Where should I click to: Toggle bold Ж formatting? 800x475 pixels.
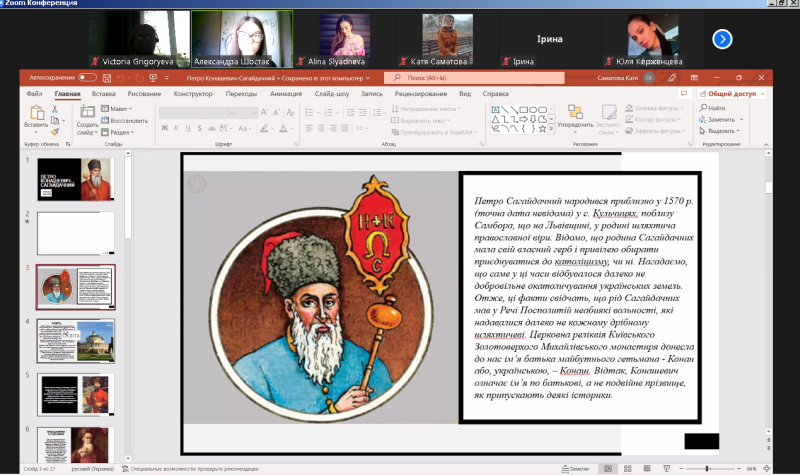[164, 128]
